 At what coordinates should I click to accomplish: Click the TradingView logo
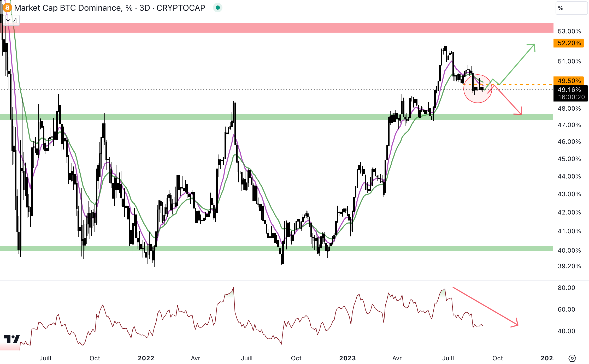pyautogui.click(x=12, y=339)
